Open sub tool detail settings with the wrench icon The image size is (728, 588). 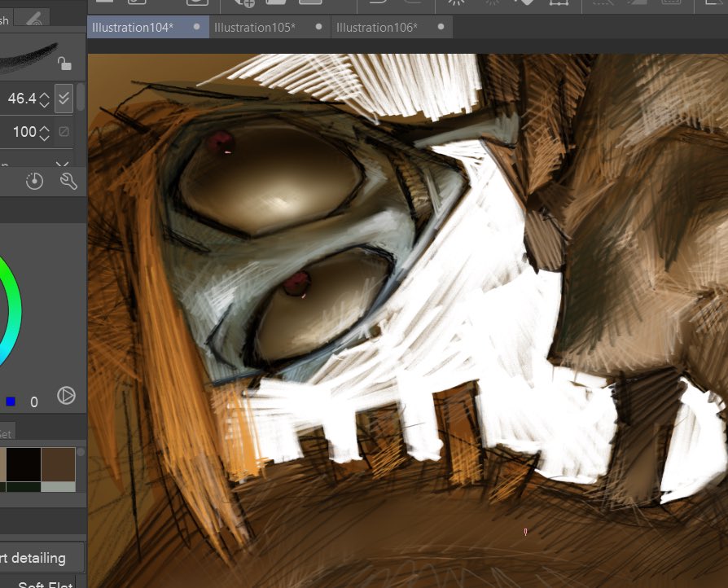[69, 181]
